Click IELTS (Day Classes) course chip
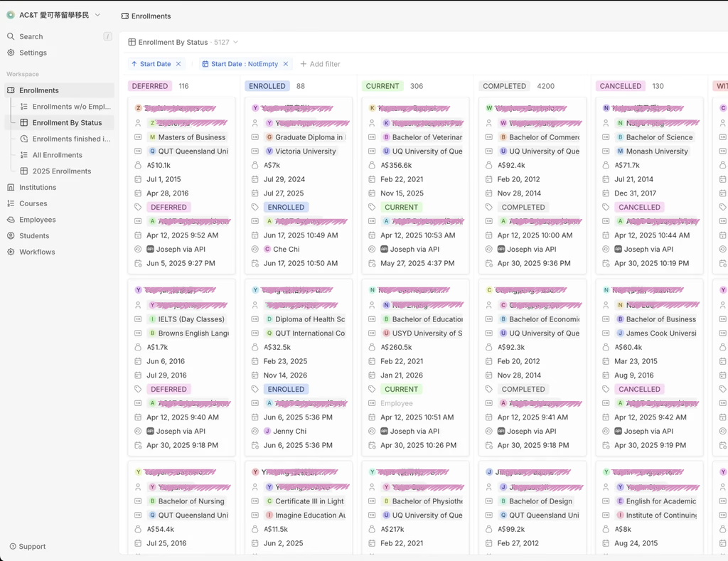 tap(187, 319)
